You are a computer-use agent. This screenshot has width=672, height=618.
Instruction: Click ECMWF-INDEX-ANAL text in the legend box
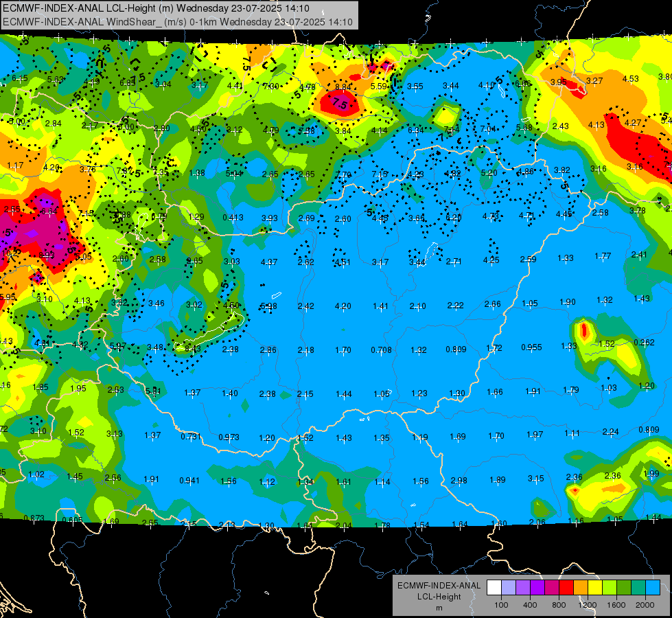(439, 586)
